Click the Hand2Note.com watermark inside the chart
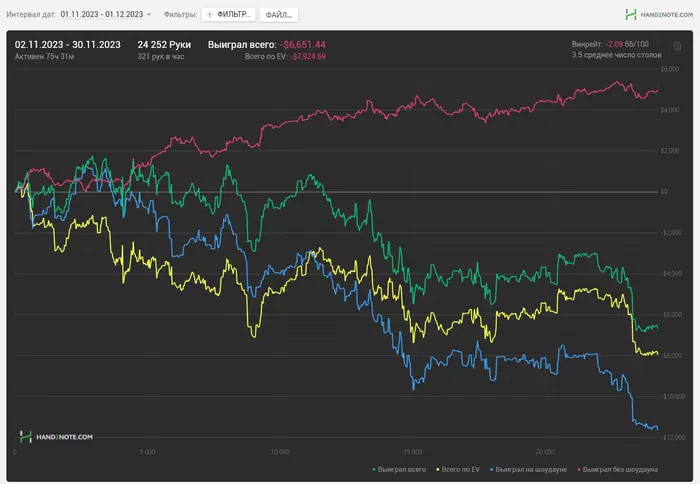This screenshot has height=484, width=700. pos(57,437)
